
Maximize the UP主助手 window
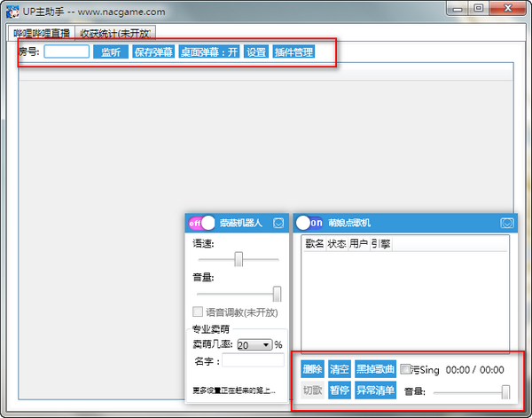click(x=479, y=8)
